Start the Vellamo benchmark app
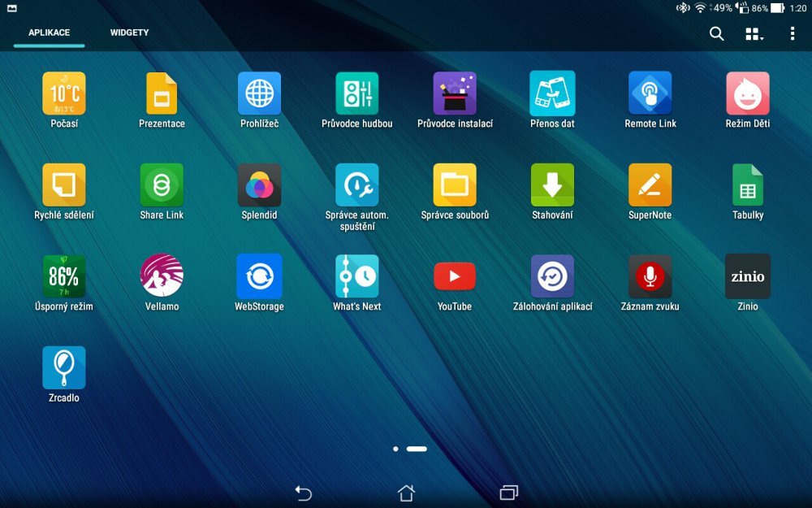Image resolution: width=812 pixels, height=508 pixels. (162, 276)
